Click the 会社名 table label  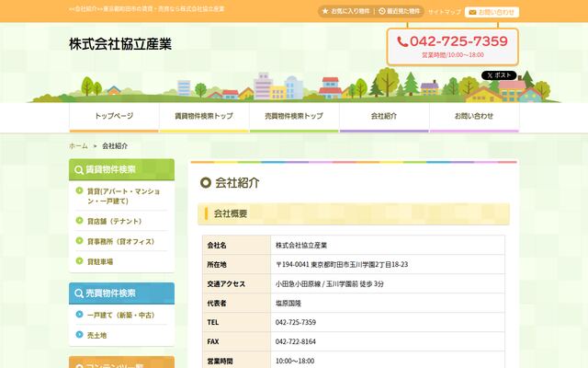pyautogui.click(x=217, y=246)
